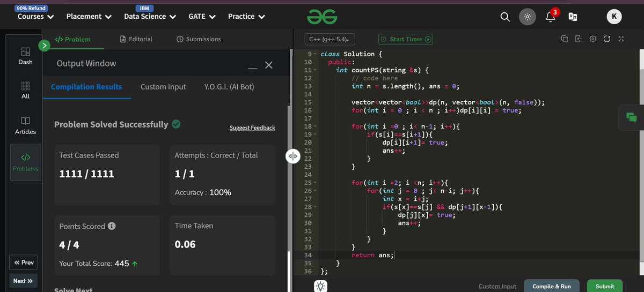Image resolution: width=644 pixels, height=292 pixels.
Task: Click the green Submit button
Action: click(605, 287)
